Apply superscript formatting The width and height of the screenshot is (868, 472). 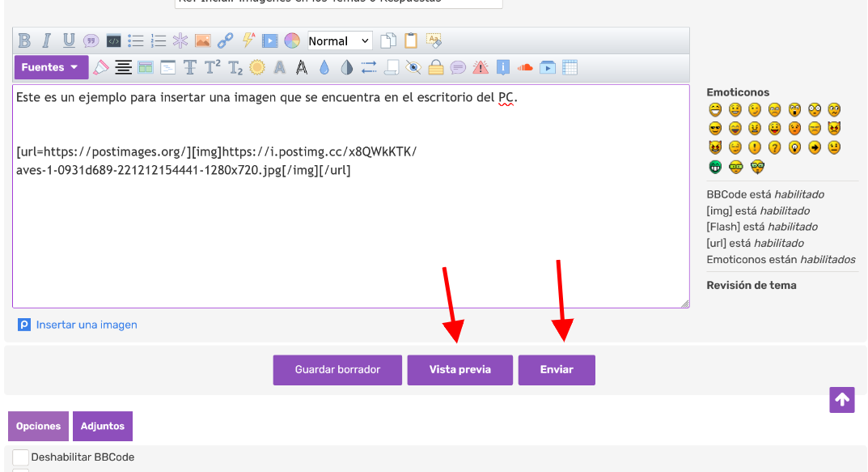tap(213, 67)
